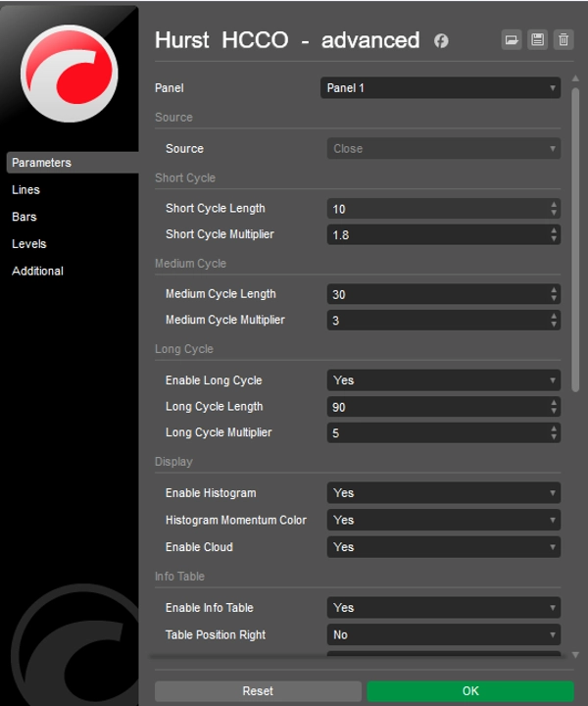588x706 pixels.
Task: Save settings with the floppy disk icon
Action: [538, 39]
